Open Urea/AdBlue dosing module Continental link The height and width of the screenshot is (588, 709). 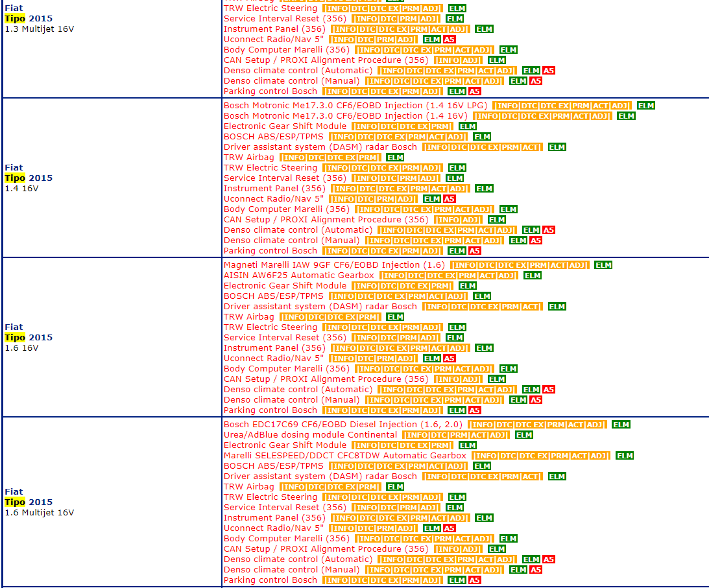(x=310, y=435)
